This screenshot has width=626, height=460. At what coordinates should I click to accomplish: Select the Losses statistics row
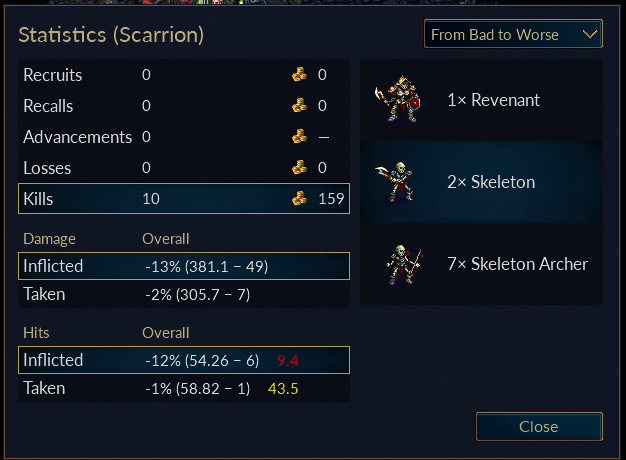(184, 167)
